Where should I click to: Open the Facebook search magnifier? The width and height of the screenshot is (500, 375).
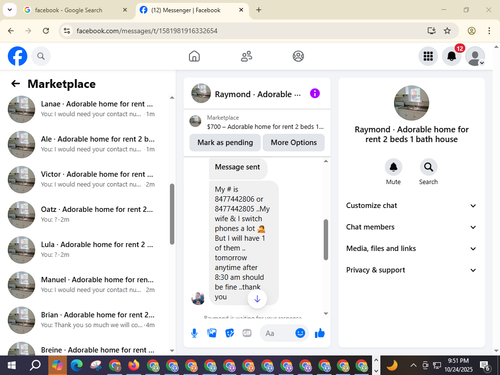41,56
